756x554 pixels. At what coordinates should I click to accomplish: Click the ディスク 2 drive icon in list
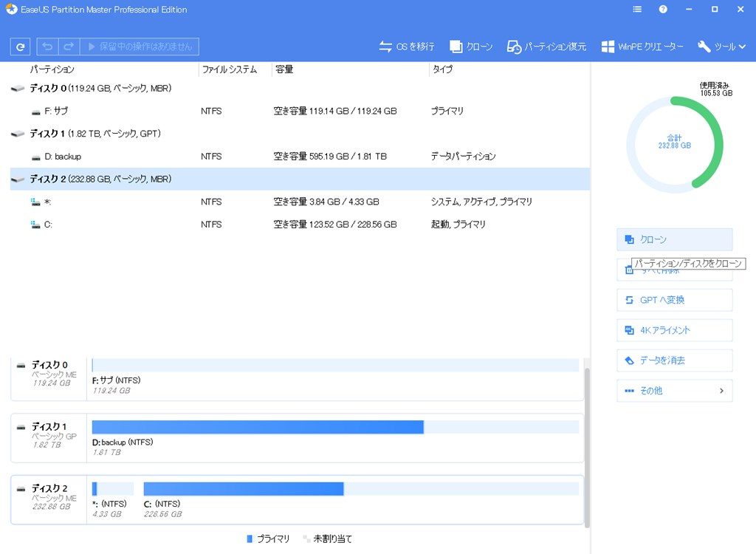pyautogui.click(x=18, y=179)
